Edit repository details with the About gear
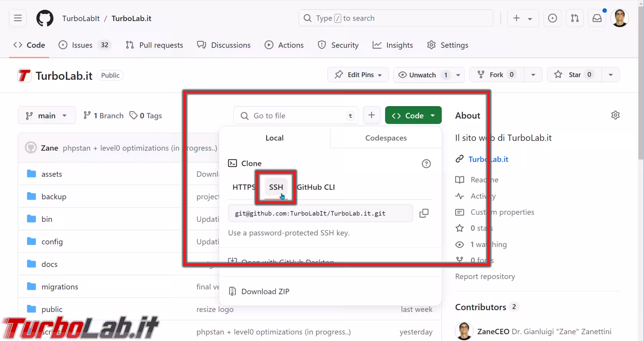644x341 pixels. click(615, 115)
